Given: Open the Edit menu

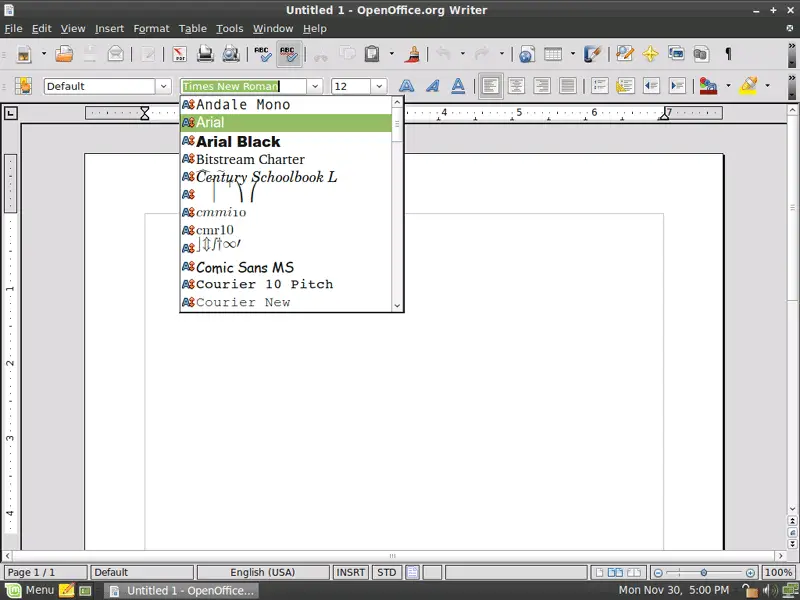Looking at the screenshot, I should 41,29.
